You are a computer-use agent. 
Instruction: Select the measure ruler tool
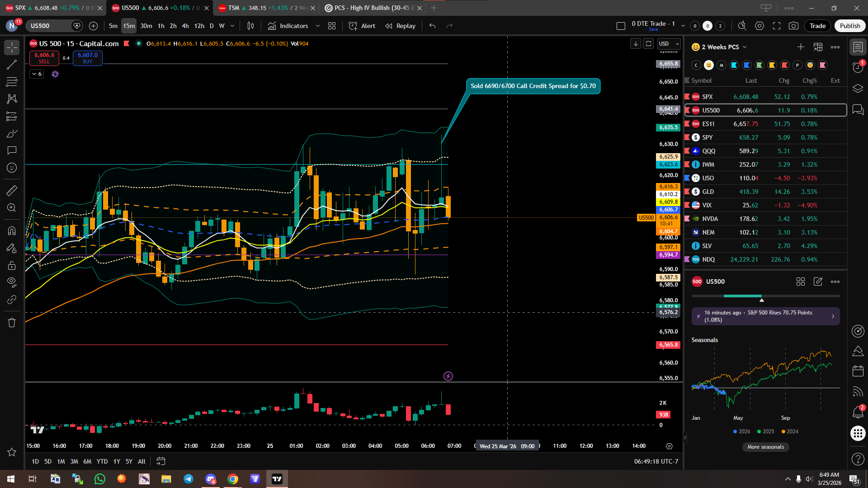[x=12, y=191]
